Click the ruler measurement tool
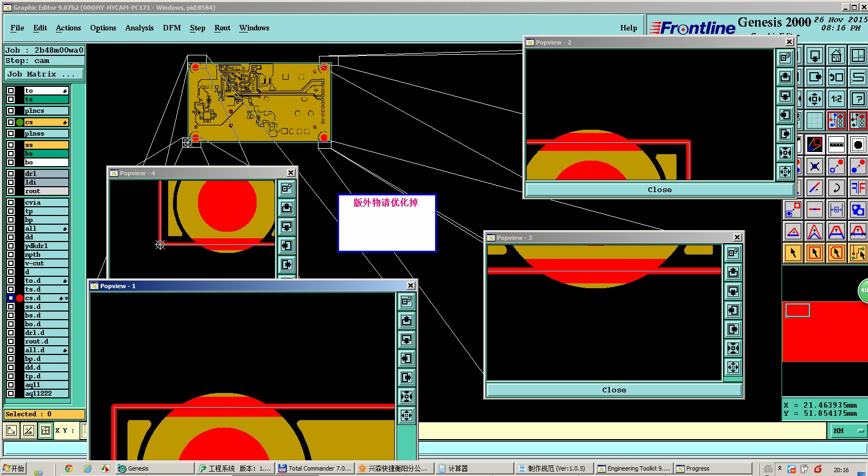Image resolution: width=868 pixels, height=476 pixels. point(836,144)
